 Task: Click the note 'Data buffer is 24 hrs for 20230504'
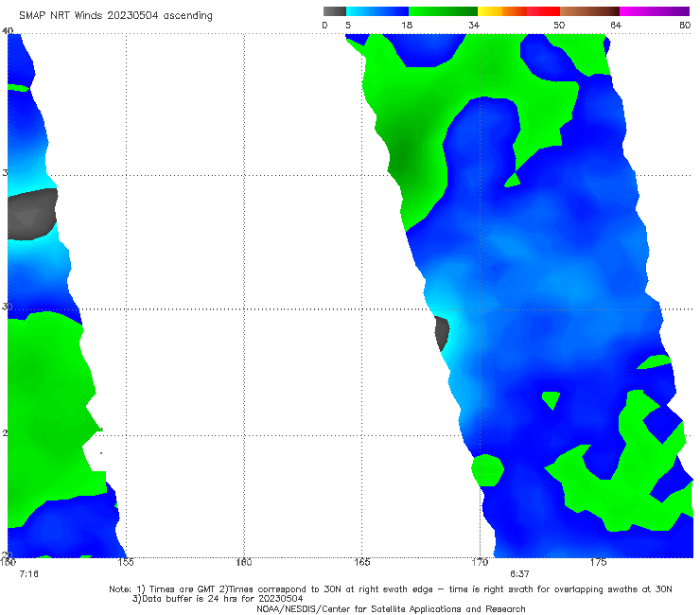pyautogui.click(x=218, y=599)
